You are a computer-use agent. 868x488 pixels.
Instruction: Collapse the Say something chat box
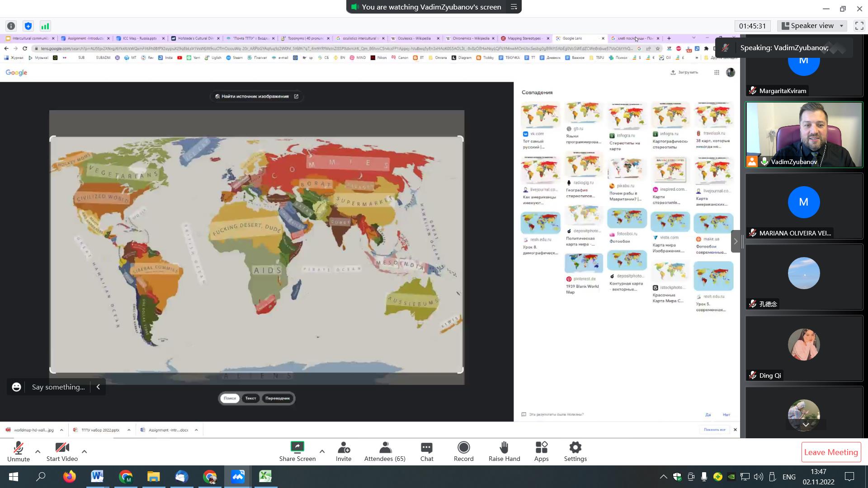click(x=98, y=387)
